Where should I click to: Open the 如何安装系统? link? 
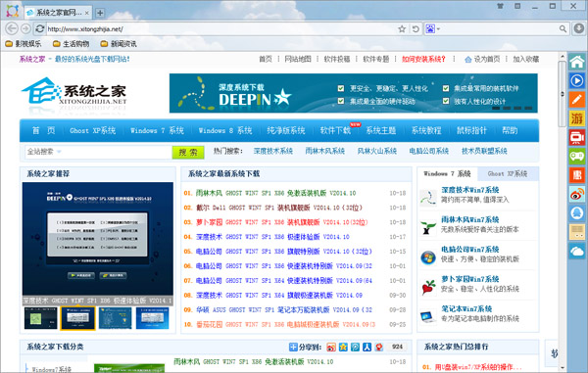coord(423,59)
